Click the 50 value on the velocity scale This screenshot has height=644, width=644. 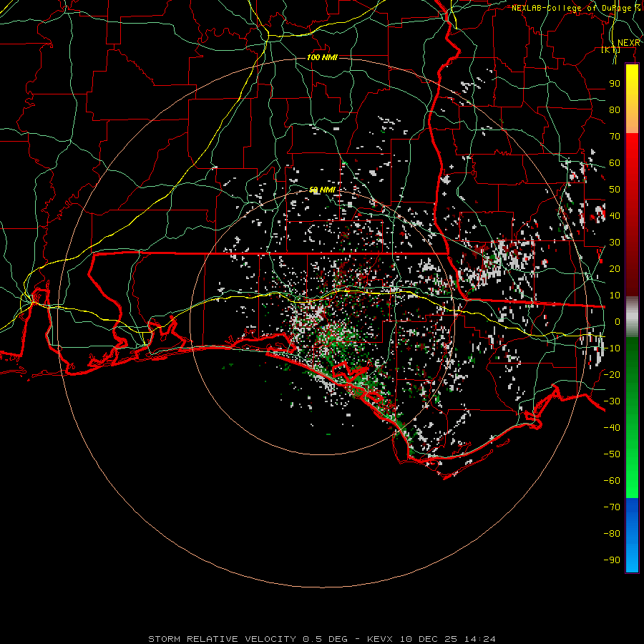click(615, 190)
